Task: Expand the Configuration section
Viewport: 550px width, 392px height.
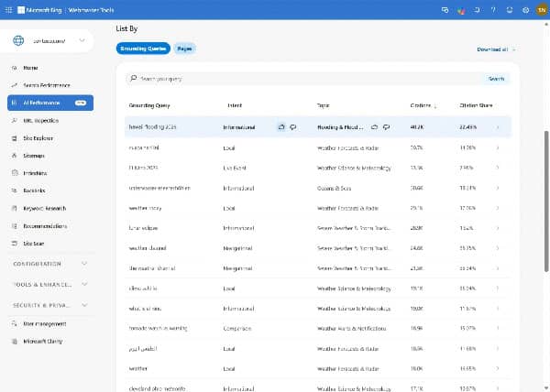Action: 84,264
